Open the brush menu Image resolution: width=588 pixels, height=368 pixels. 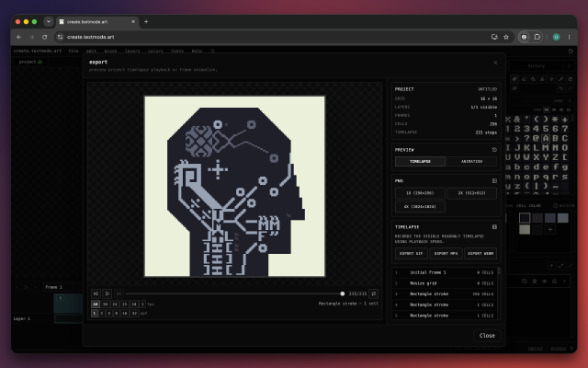(110, 51)
